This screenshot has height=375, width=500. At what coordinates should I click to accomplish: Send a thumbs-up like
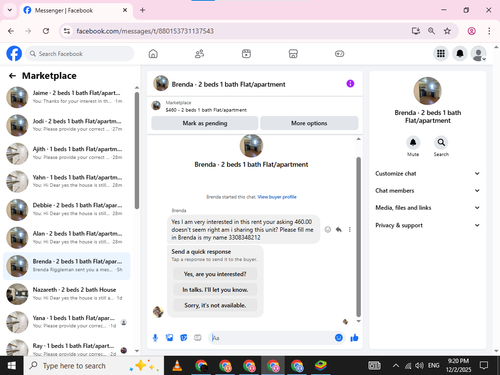coord(354,338)
